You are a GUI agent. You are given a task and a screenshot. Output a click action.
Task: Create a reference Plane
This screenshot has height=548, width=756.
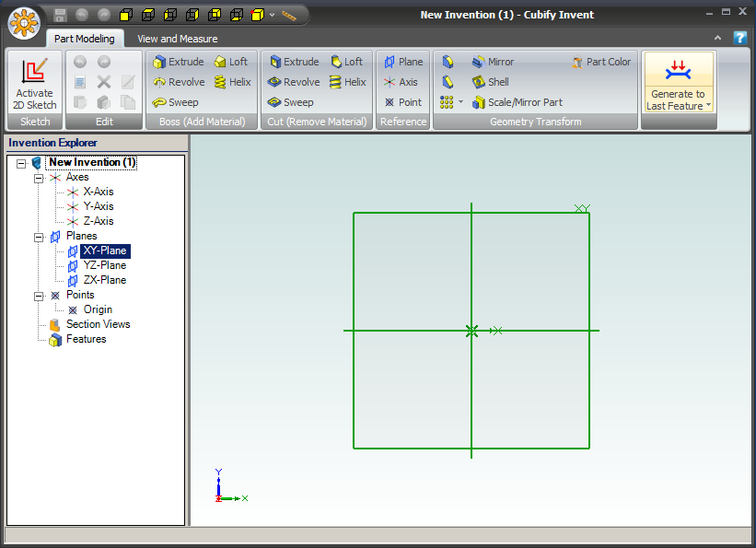pos(403,62)
